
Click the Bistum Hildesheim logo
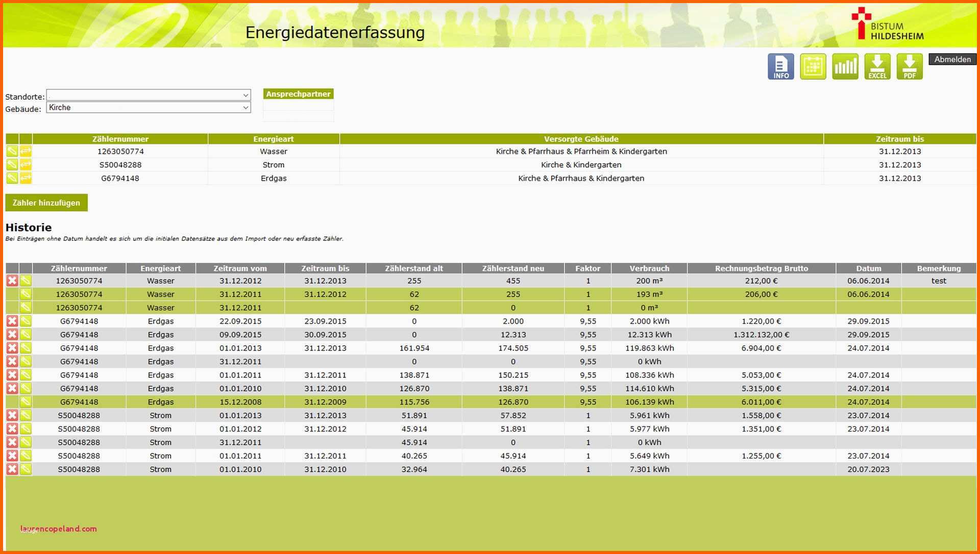pos(888,23)
